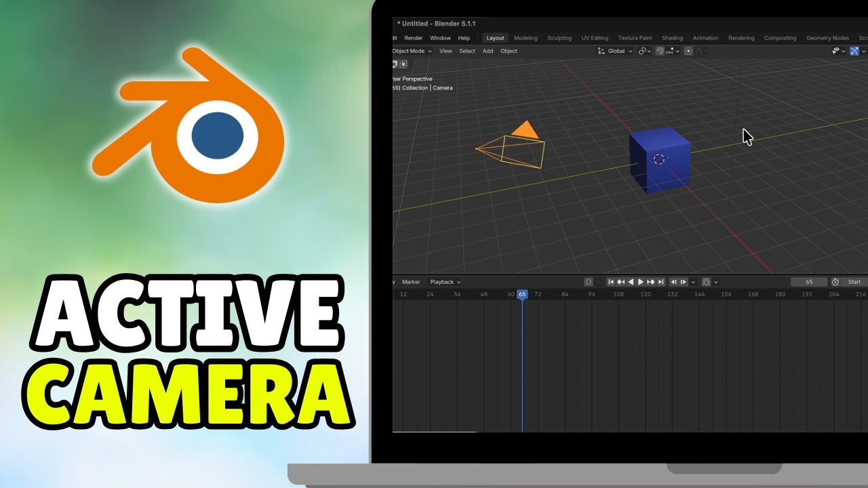The image size is (868, 488).
Task: Switch to the UV Editing workspace tab
Action: 595,38
